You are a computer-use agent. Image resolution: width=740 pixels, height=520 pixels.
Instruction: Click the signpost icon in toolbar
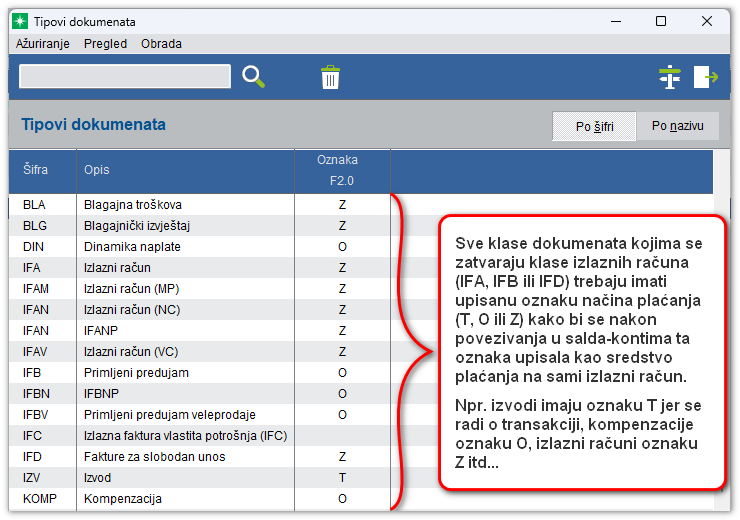click(669, 77)
